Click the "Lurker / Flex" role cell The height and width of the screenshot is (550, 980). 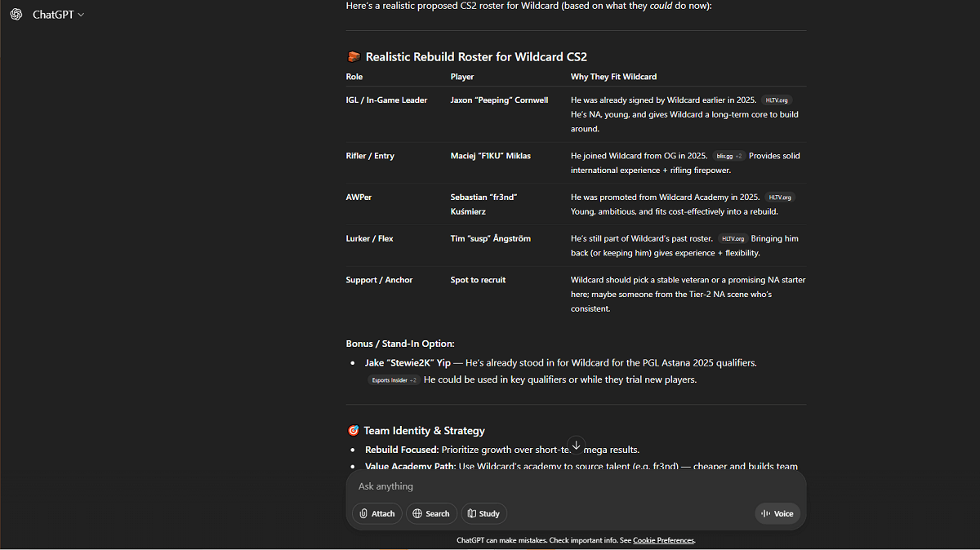click(x=369, y=239)
